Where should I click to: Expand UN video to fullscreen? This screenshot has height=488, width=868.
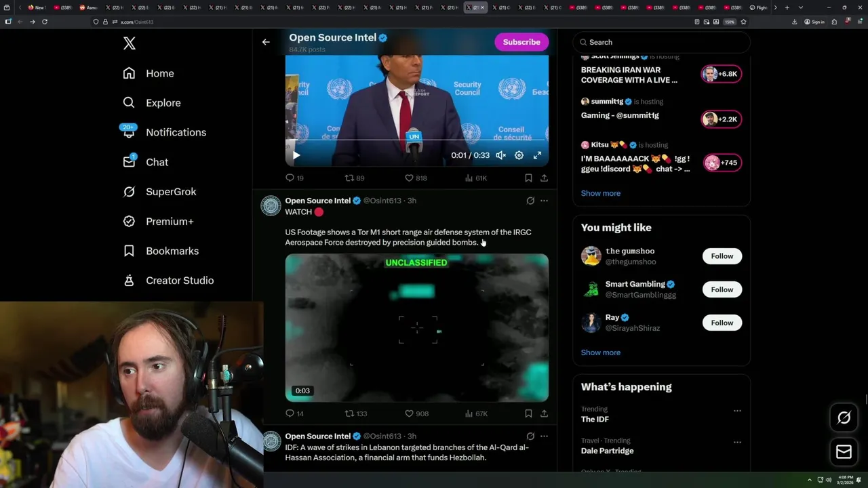[x=537, y=155]
